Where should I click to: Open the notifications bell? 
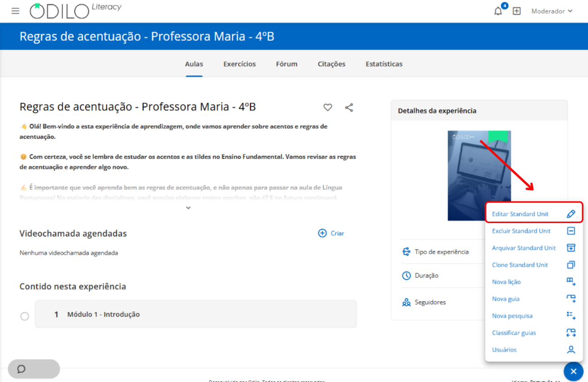(x=498, y=11)
